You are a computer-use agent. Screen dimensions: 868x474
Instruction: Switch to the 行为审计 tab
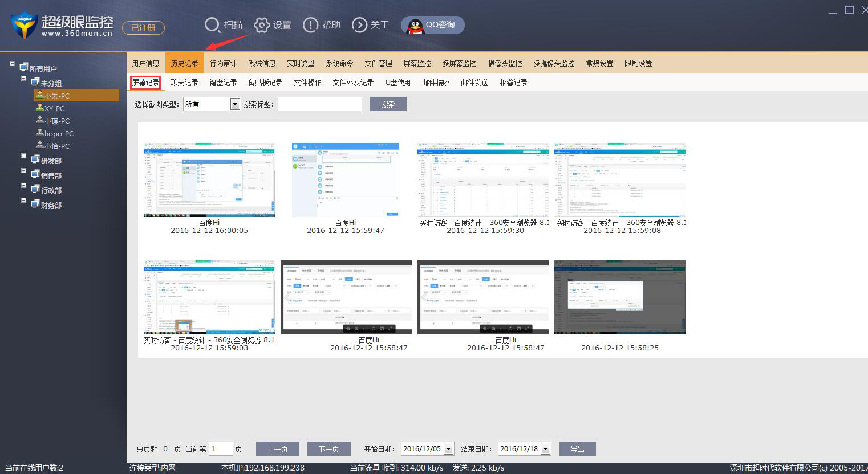coord(223,63)
